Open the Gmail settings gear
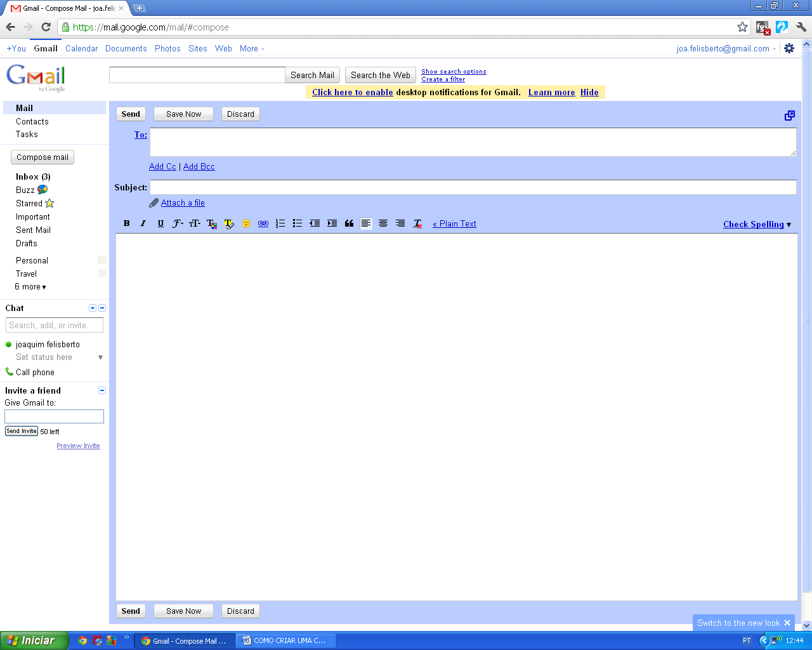The width and height of the screenshot is (812, 650). [x=789, y=48]
